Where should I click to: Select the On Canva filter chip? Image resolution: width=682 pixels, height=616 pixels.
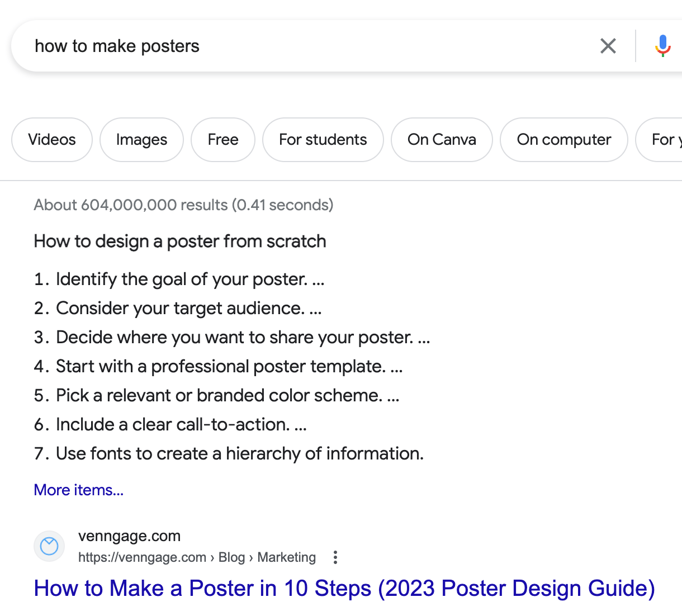click(442, 140)
